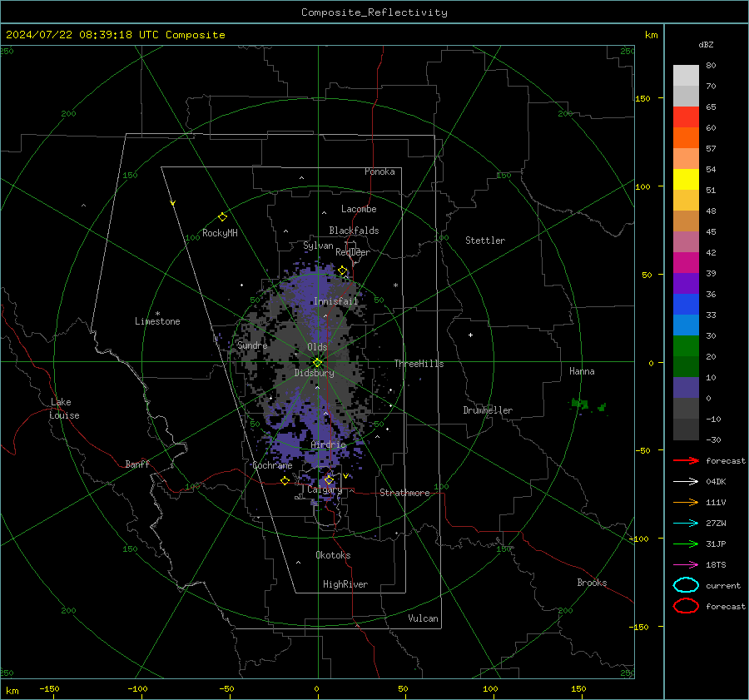749x700 pixels.
Task: Click the Cochrane city label
Action: [x=272, y=465]
